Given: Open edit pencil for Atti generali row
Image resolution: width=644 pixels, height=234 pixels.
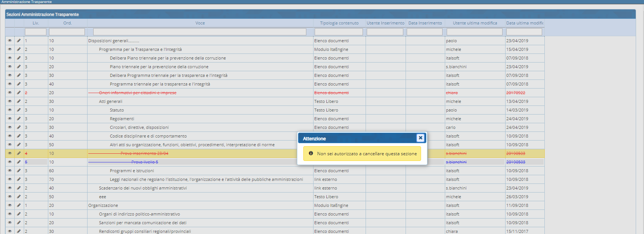Looking at the screenshot, I should point(19,101).
